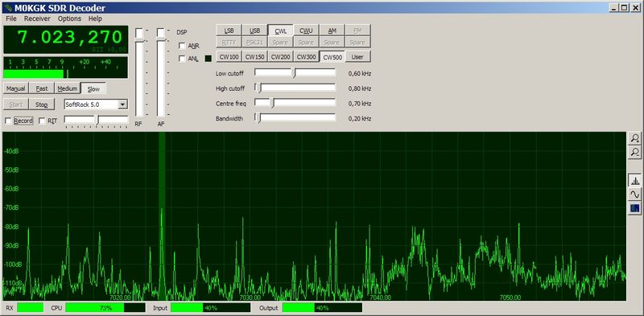Choose the User filter preset

pos(357,56)
